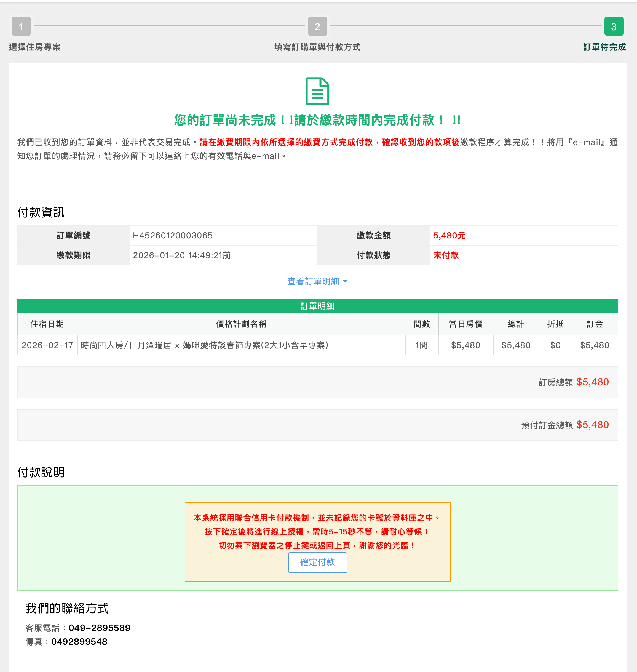Click the 時尚四人房 price plan name
Viewport: 637px width, 672px height.
(x=204, y=345)
